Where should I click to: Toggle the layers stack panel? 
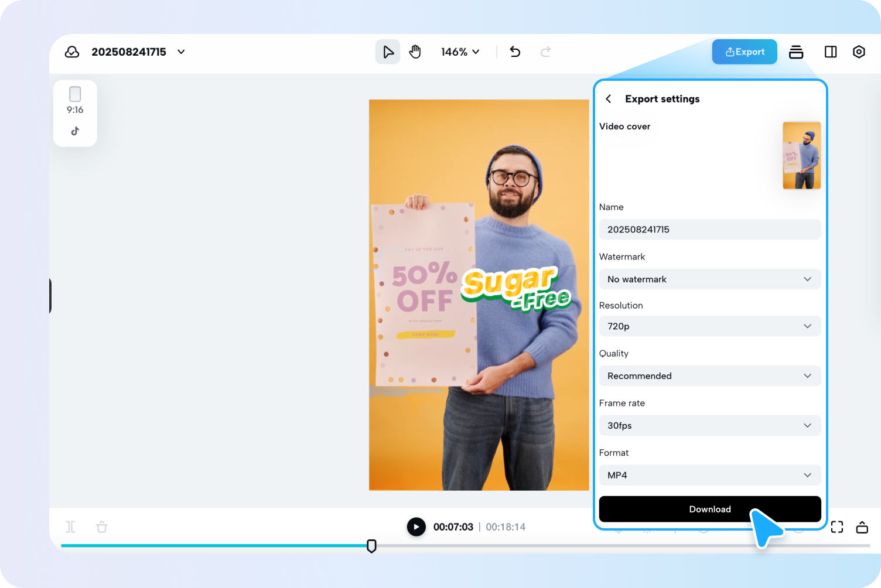796,52
